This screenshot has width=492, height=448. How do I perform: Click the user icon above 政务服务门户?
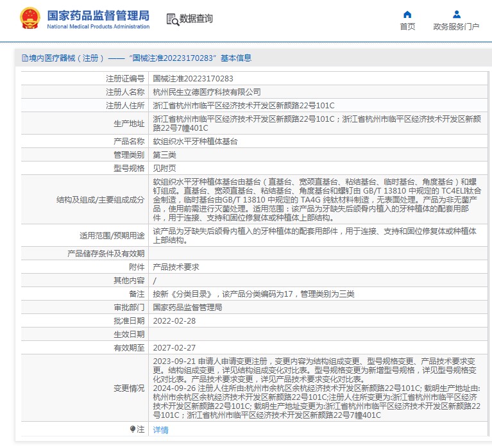tap(457, 15)
